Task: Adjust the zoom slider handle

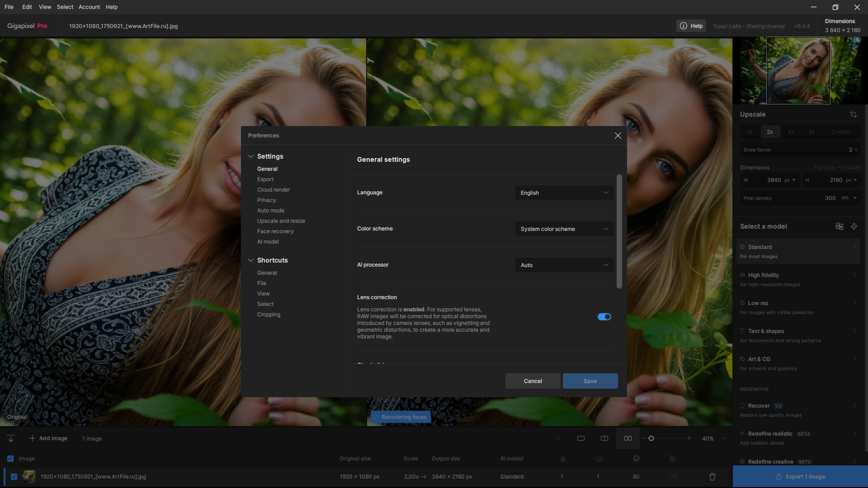Action: (651, 438)
